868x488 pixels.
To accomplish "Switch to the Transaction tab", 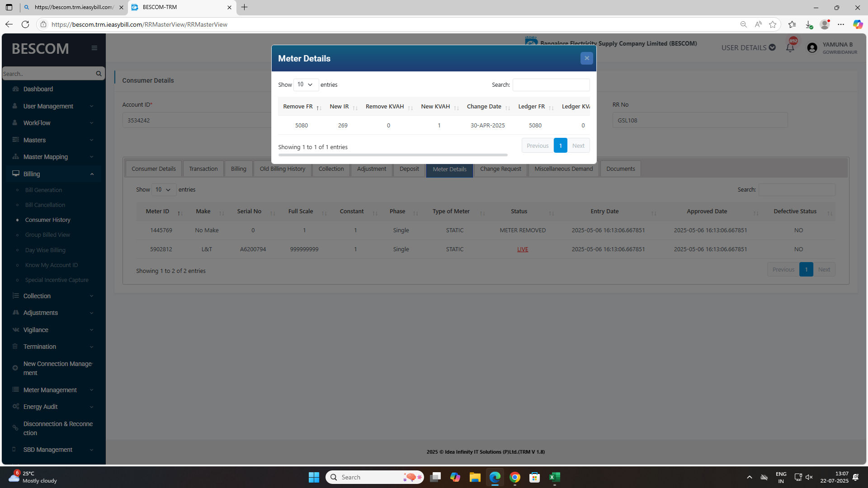I will coord(203,169).
